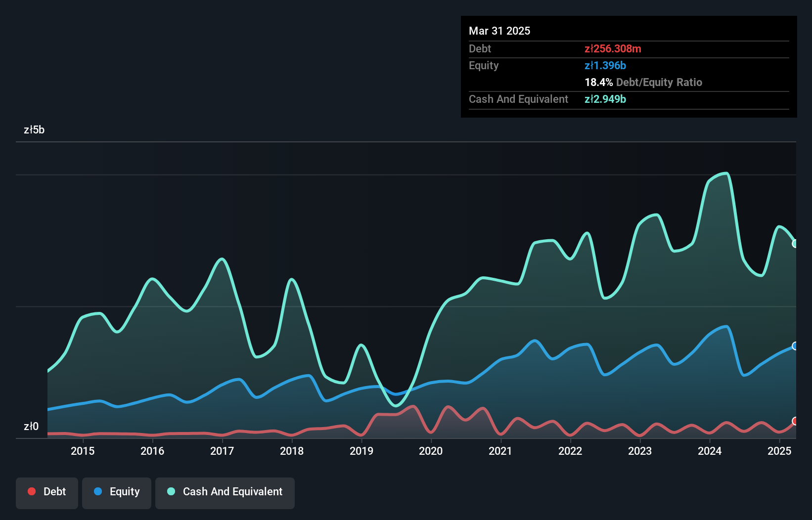Click the zł5b axis gridline label
Viewport: 812px width, 520px height.
35,130
